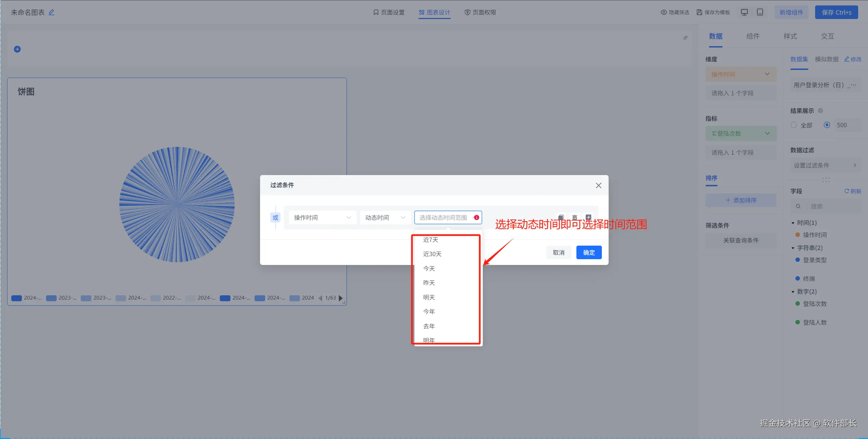Go to next legend page arrow
This screenshot has height=439, width=868.
click(x=341, y=298)
